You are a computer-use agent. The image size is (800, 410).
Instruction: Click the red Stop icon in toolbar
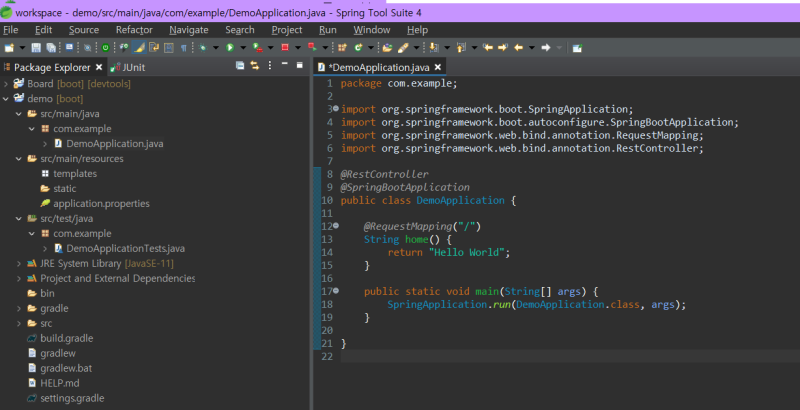click(285, 47)
